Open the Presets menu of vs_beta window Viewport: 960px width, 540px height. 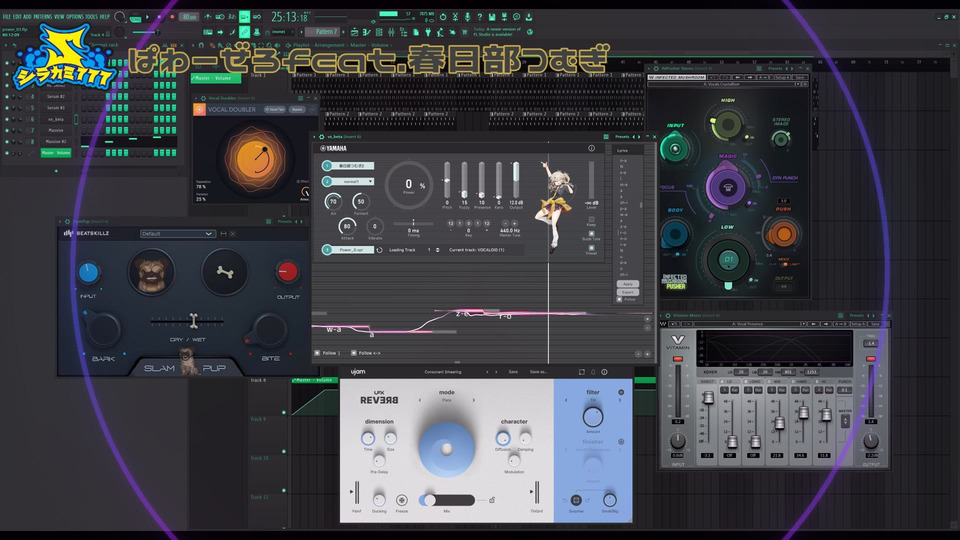point(622,137)
